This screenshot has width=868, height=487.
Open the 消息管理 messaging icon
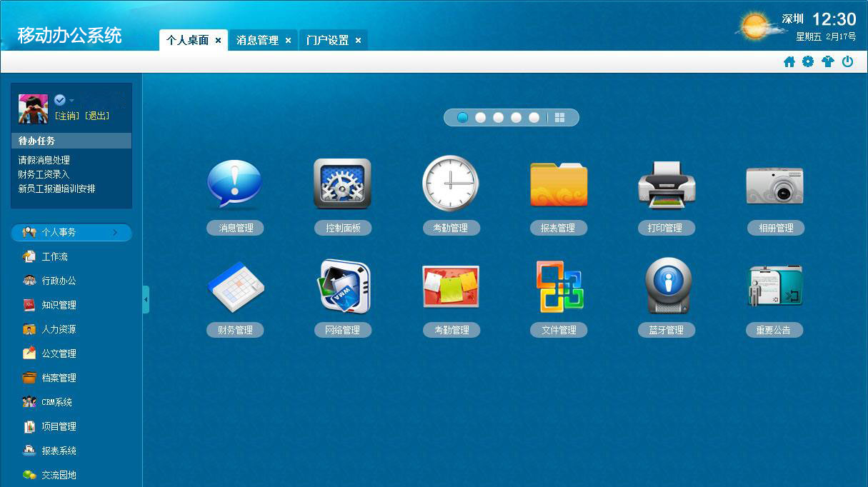point(234,184)
